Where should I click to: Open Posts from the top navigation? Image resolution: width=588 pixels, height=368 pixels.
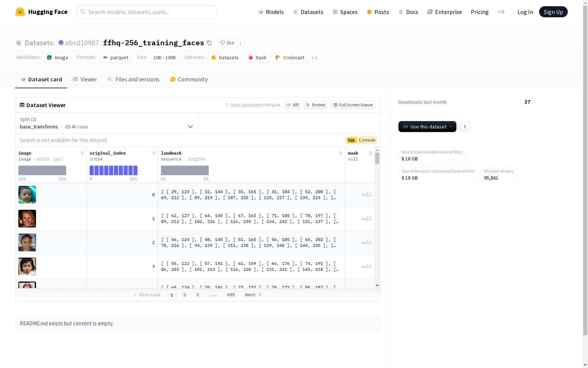(378, 12)
